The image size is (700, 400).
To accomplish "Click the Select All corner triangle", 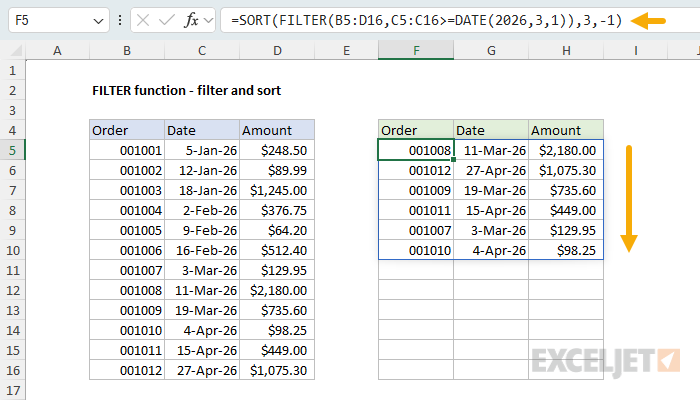I will (x=16, y=51).
